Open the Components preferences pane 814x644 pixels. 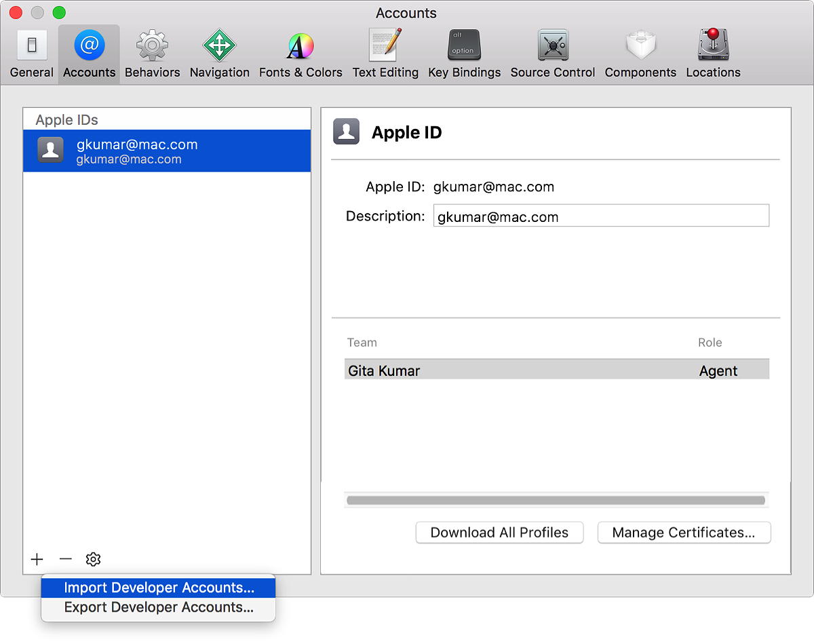[640, 54]
